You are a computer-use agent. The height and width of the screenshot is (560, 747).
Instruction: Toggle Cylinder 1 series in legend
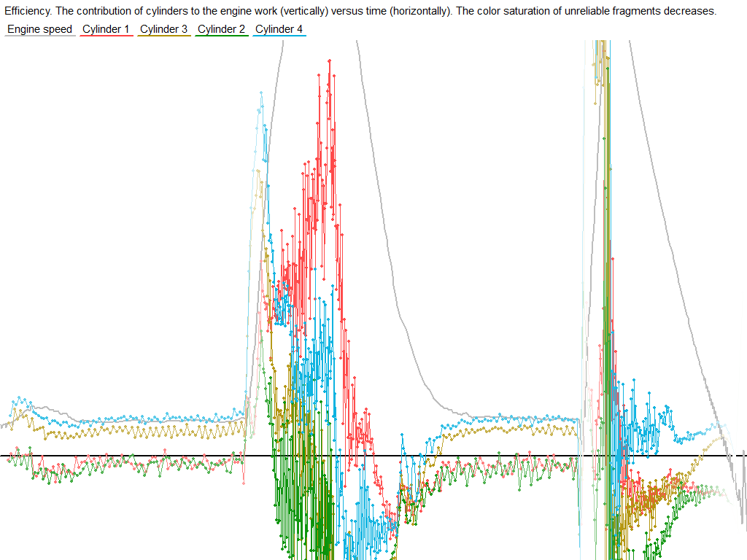click(106, 29)
